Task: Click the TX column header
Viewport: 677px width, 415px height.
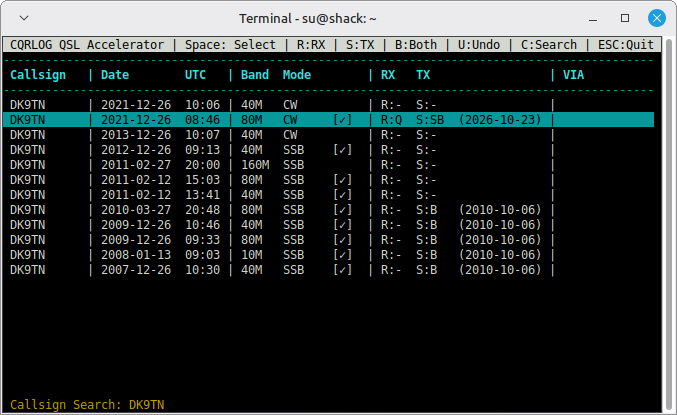Action: tap(423, 75)
